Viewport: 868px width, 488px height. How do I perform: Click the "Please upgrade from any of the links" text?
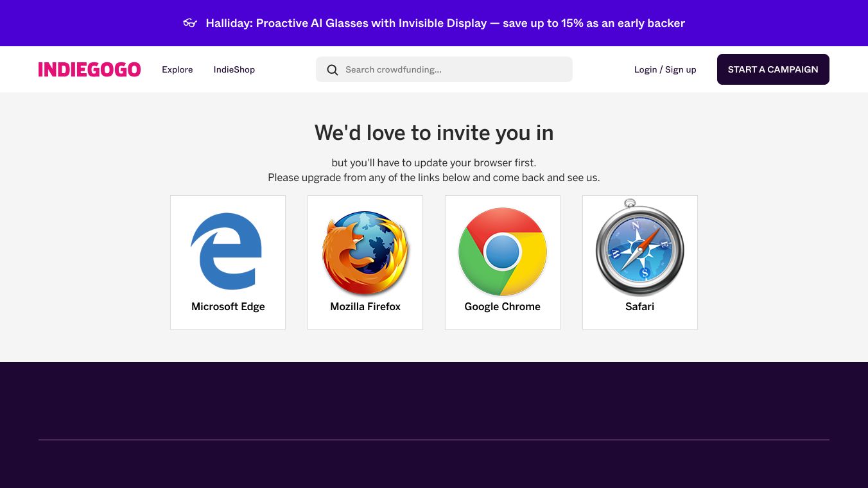[434, 177]
